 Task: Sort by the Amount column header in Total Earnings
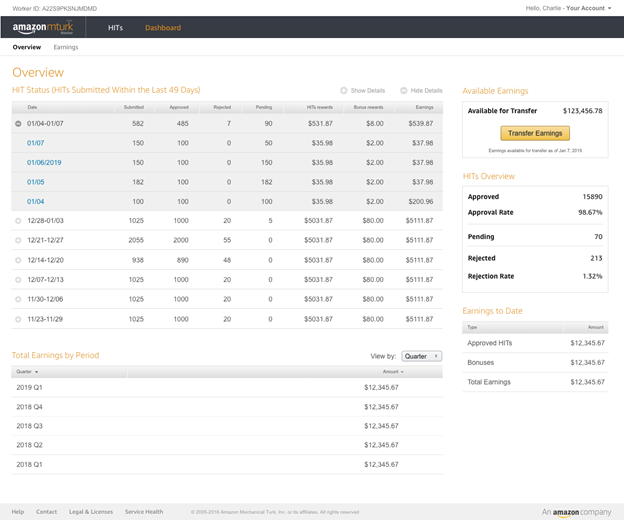click(393, 372)
